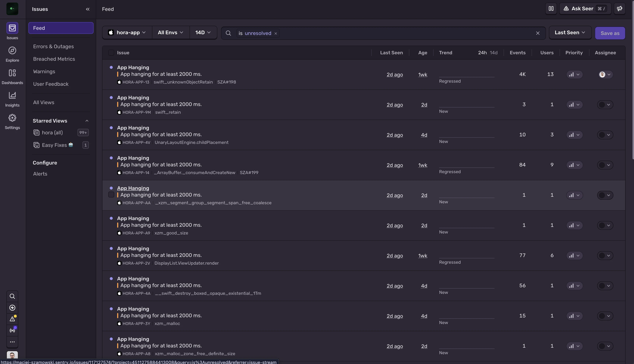Open the Warnings view
Image resolution: width=634 pixels, height=364 pixels.
click(44, 72)
